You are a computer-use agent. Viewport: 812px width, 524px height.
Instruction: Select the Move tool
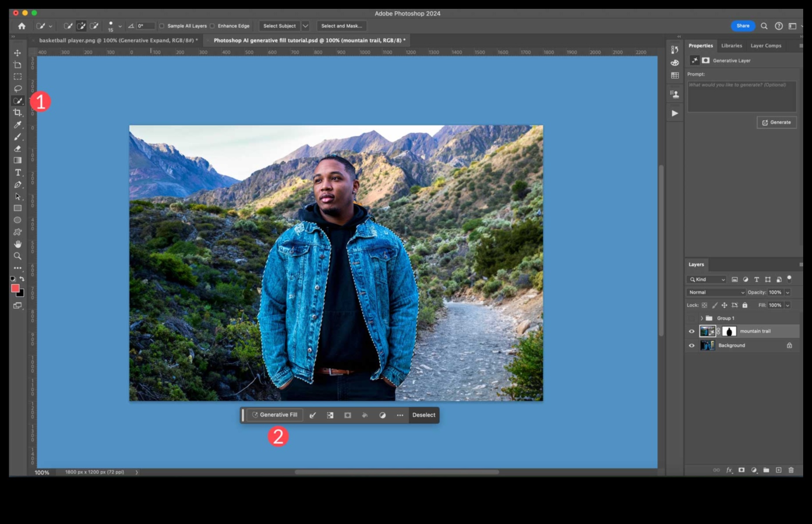click(x=18, y=53)
